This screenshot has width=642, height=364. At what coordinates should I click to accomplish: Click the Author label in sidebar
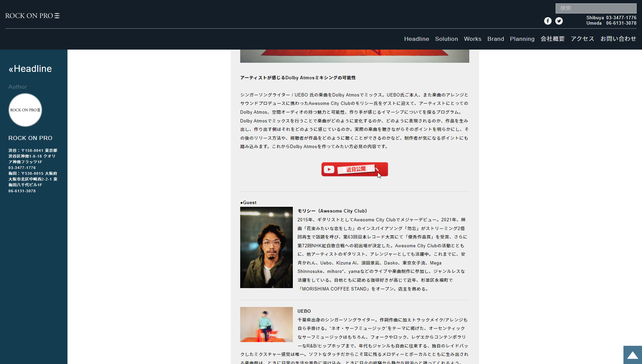[x=18, y=87]
